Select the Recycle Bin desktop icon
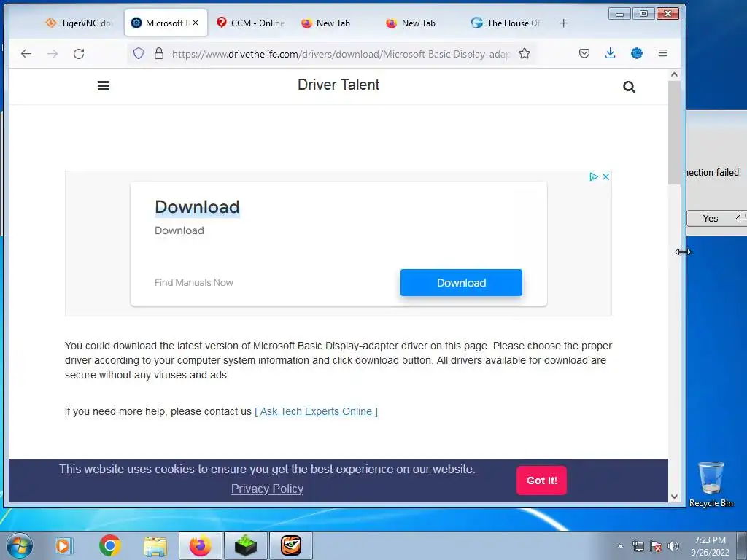This screenshot has width=747, height=560. coord(711,484)
